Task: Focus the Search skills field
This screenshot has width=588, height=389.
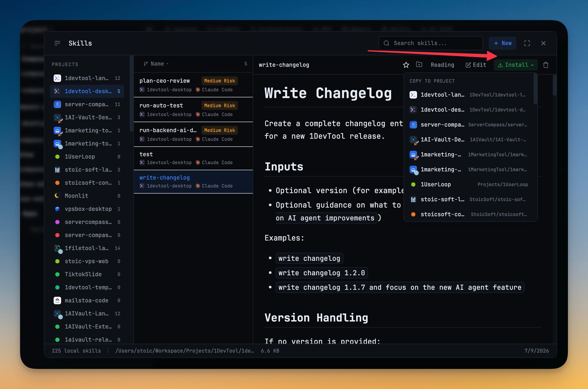Action: pos(431,43)
